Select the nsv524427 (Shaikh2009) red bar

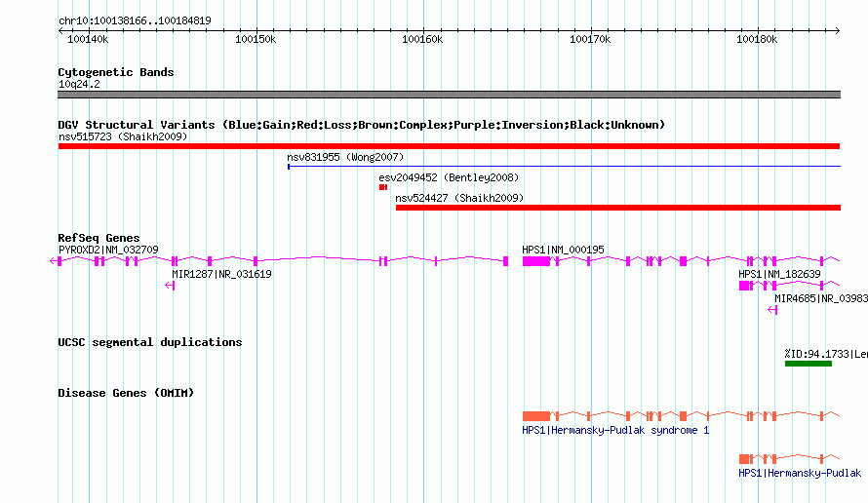[x=618, y=208]
